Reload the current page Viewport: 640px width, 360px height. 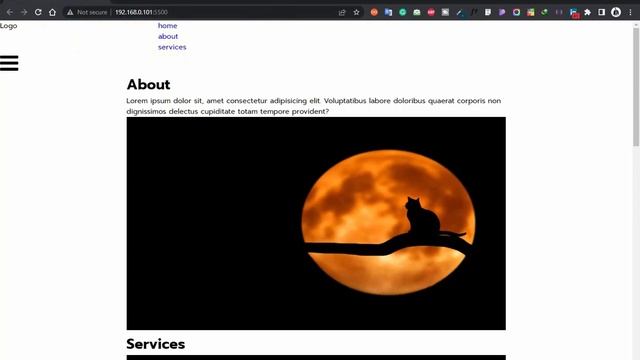pyautogui.click(x=38, y=12)
